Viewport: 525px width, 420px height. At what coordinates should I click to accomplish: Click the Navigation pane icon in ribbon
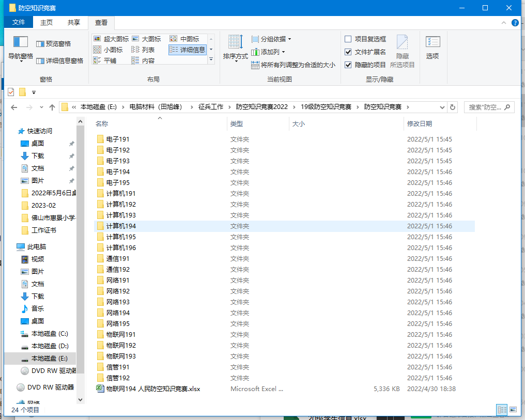pos(21,43)
